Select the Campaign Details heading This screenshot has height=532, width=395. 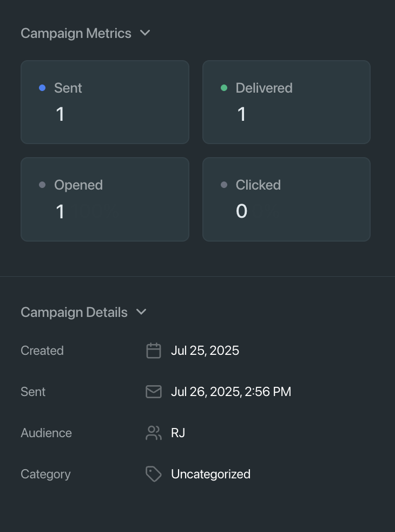pyautogui.click(x=74, y=312)
